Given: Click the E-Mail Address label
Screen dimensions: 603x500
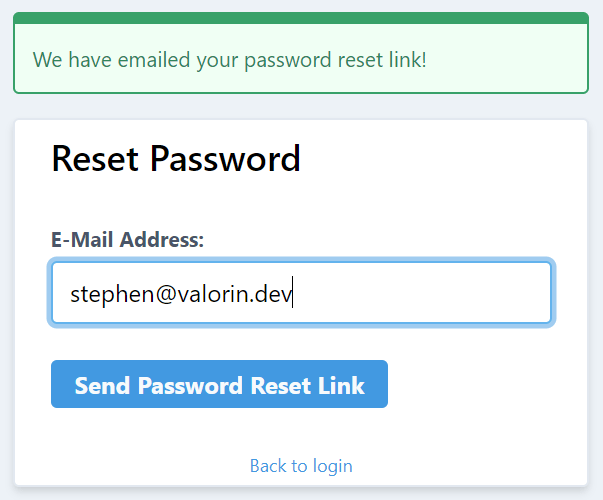Looking at the screenshot, I should pyautogui.click(x=127, y=240).
